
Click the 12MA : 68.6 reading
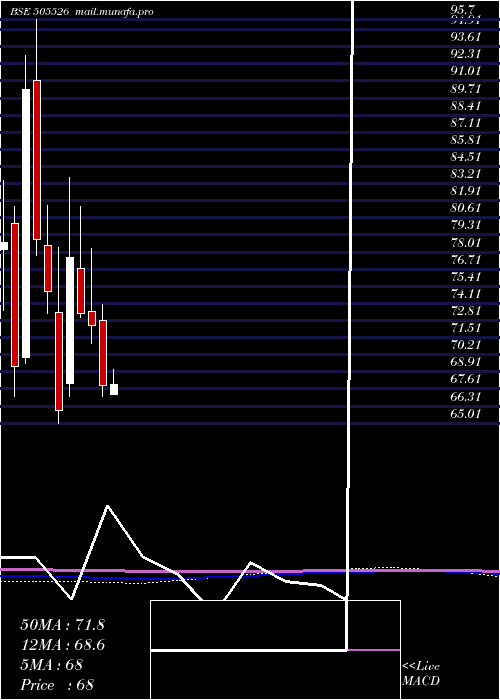(x=62, y=645)
